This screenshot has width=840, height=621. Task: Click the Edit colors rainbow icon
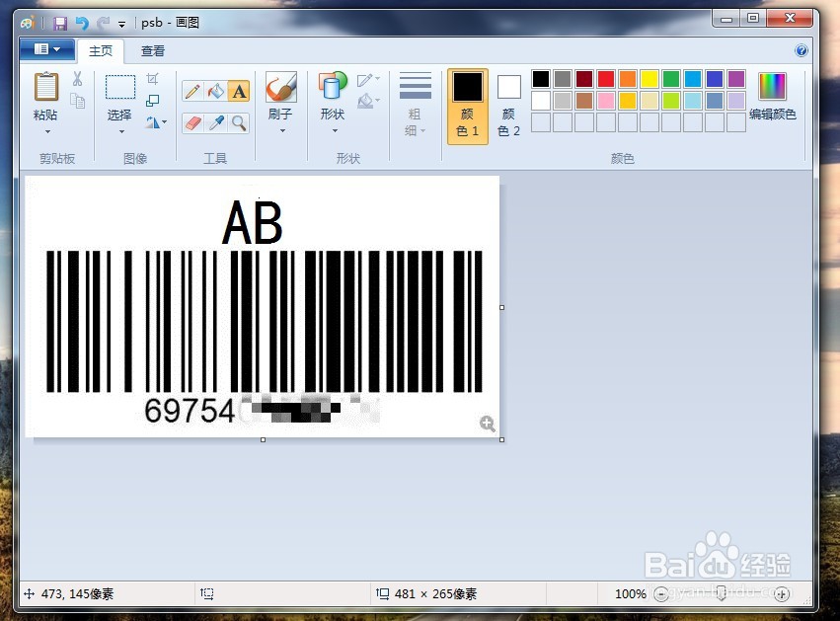tap(773, 86)
